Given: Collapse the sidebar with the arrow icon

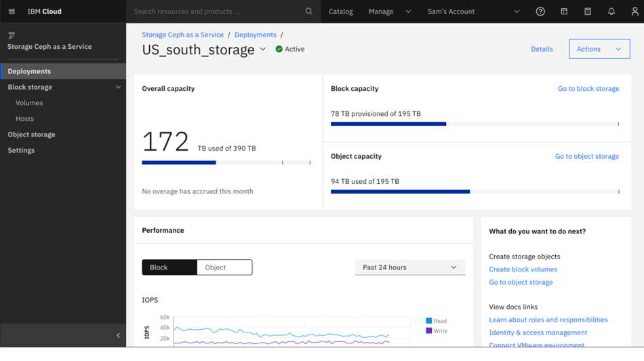Looking at the screenshot, I should click(118, 335).
